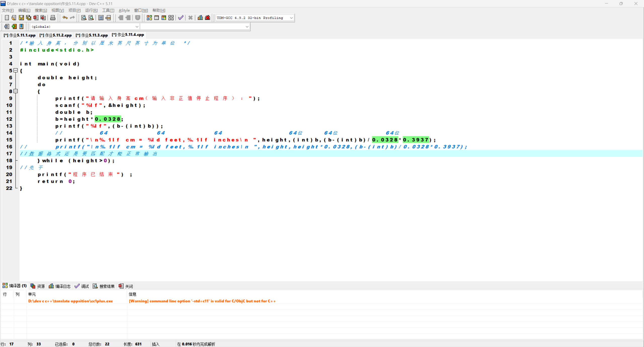Collapse the fold marker at line 8

tap(16, 91)
